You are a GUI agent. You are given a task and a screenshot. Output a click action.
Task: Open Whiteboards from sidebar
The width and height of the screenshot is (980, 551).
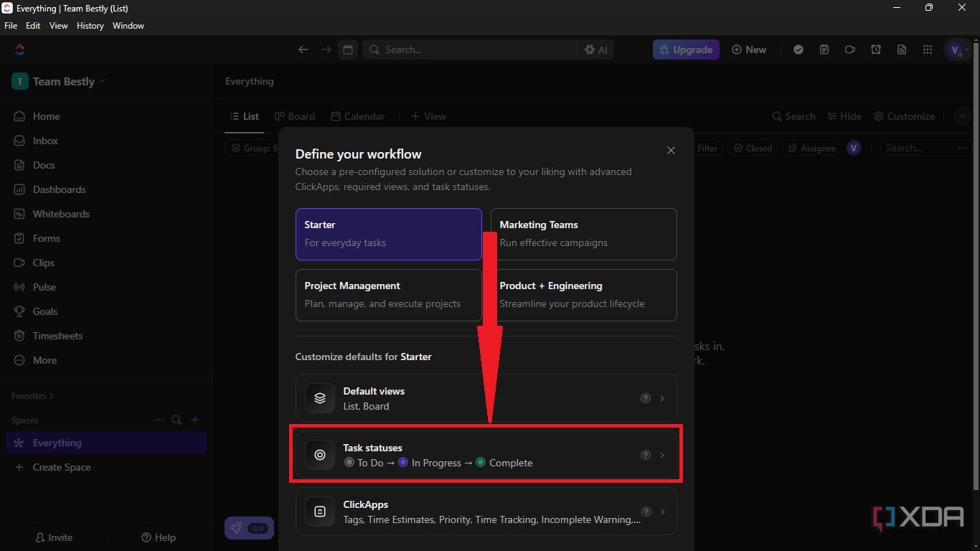tap(52, 214)
